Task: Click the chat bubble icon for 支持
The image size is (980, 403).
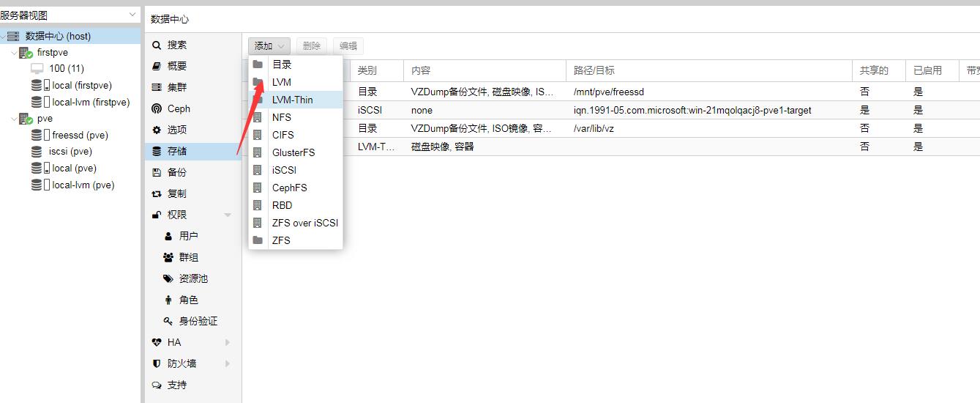Action: point(156,385)
